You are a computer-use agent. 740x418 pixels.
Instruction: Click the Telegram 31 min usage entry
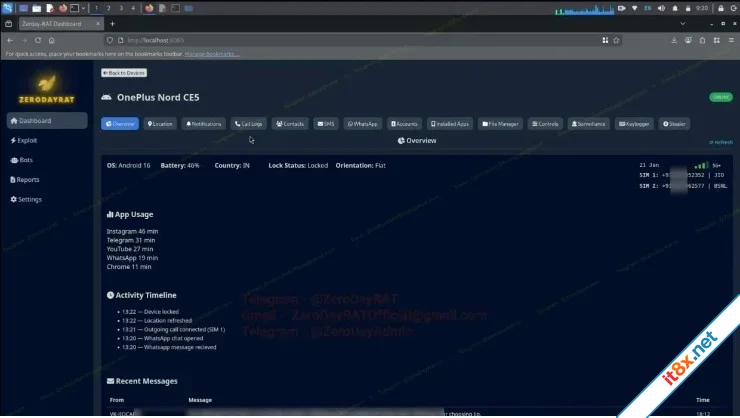pyautogui.click(x=131, y=240)
